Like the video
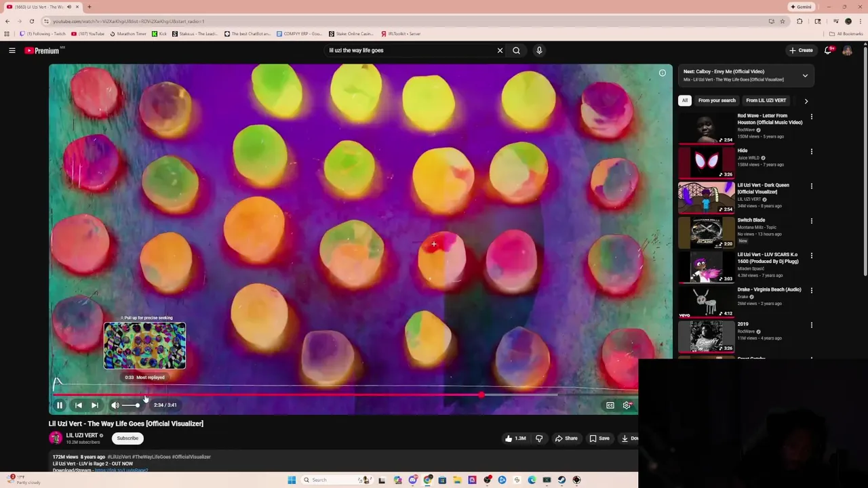868x488 pixels. point(515,439)
